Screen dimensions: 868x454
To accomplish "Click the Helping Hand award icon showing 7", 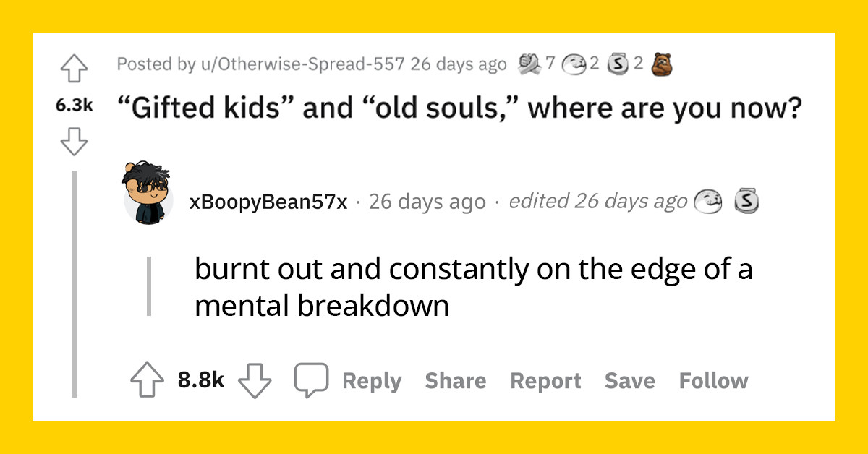I will pyautogui.click(x=530, y=64).
